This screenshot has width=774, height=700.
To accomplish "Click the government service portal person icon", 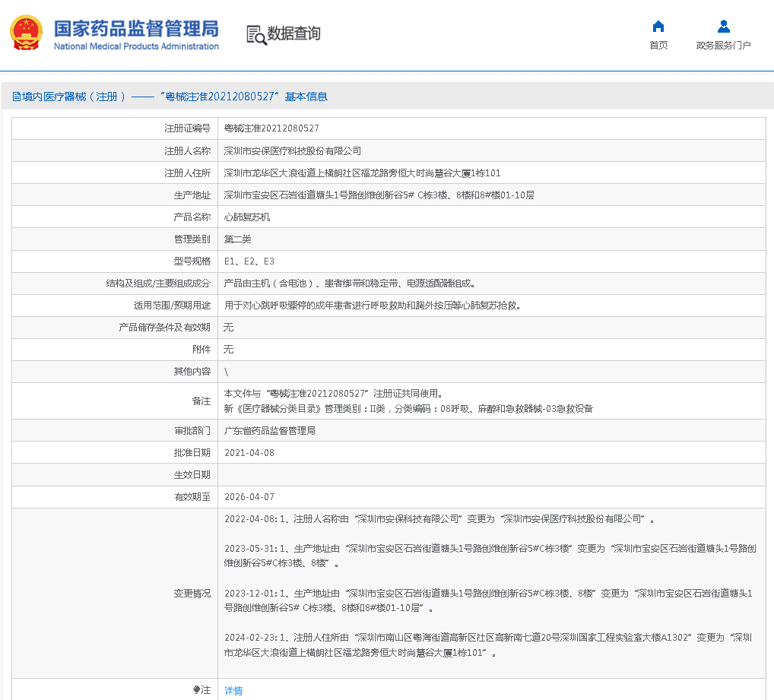I will pos(723,26).
